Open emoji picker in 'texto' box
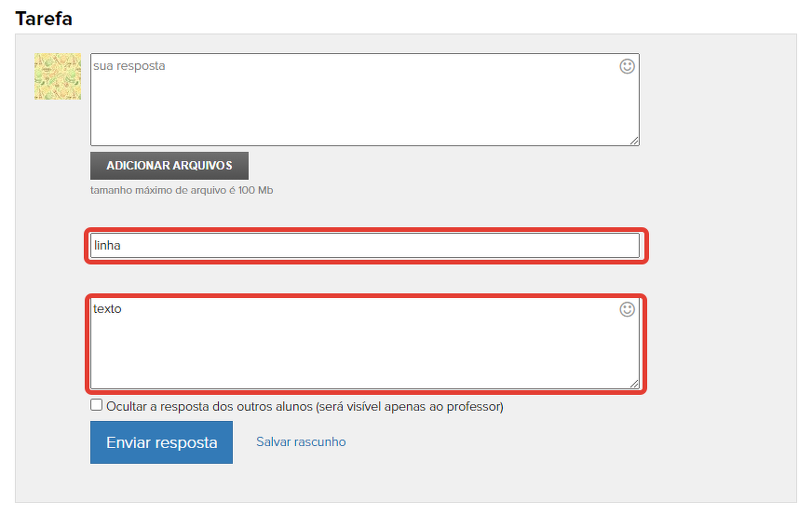Viewport: 812px width, 515px height. click(628, 309)
